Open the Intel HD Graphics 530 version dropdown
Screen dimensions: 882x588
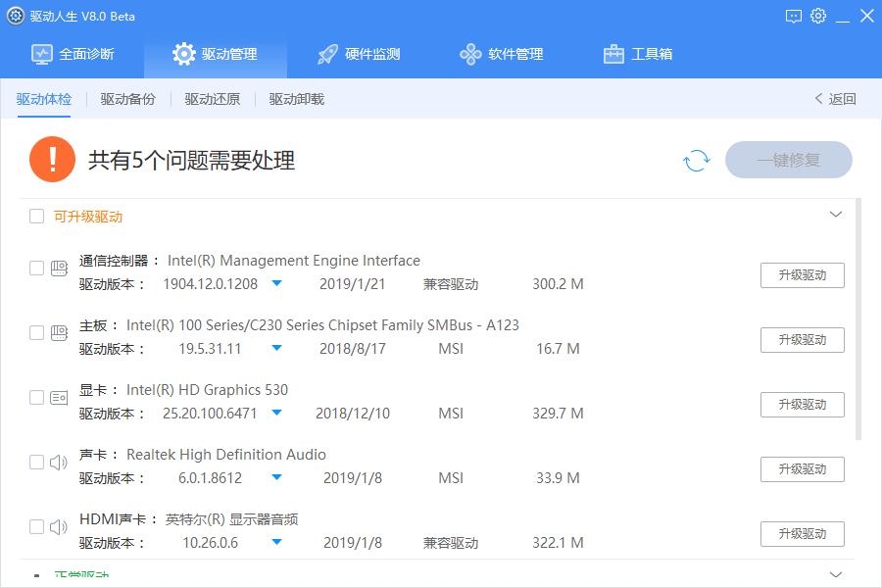tap(278, 413)
